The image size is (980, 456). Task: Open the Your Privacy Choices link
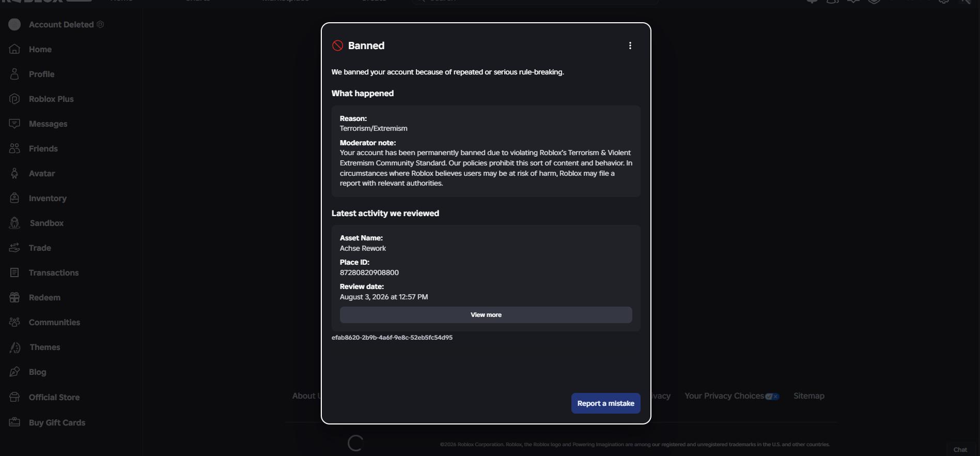click(732, 396)
